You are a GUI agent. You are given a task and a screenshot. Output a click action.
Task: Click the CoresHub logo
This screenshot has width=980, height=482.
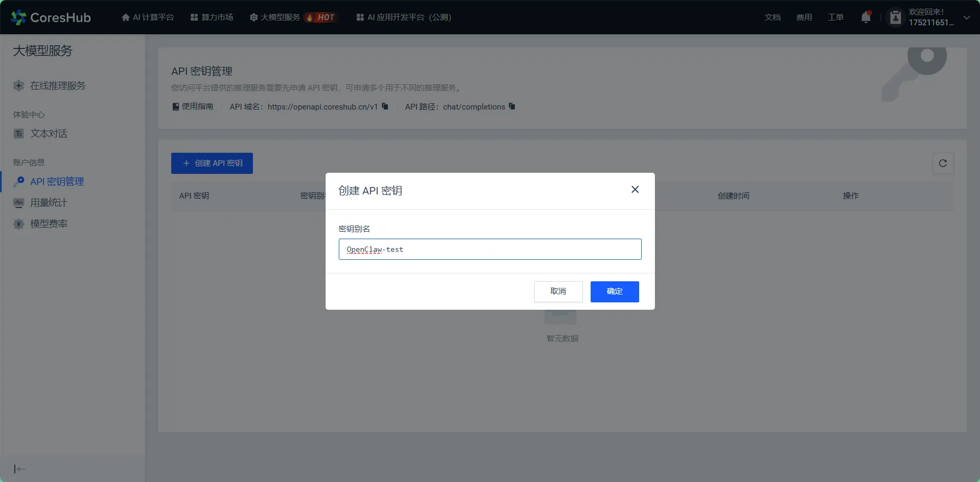51,17
